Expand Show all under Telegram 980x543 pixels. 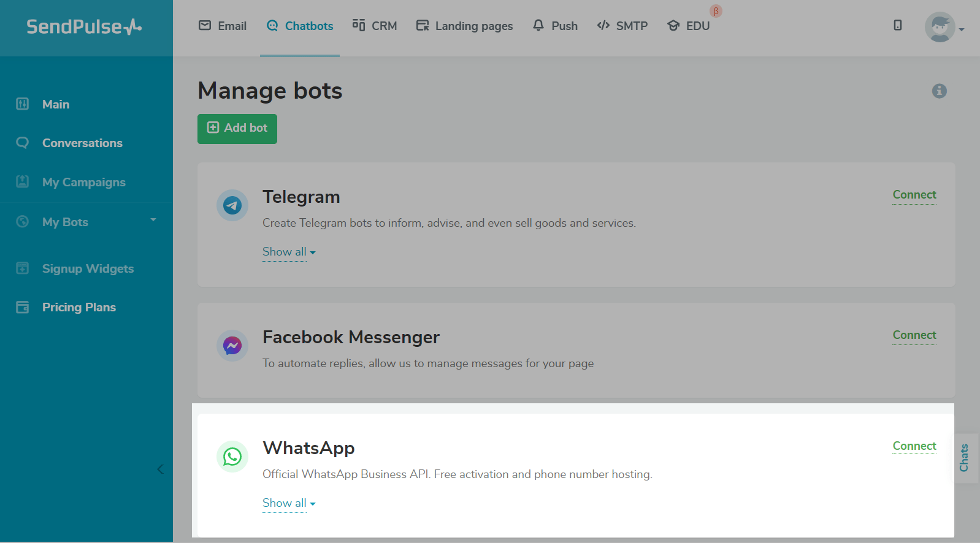tap(289, 252)
